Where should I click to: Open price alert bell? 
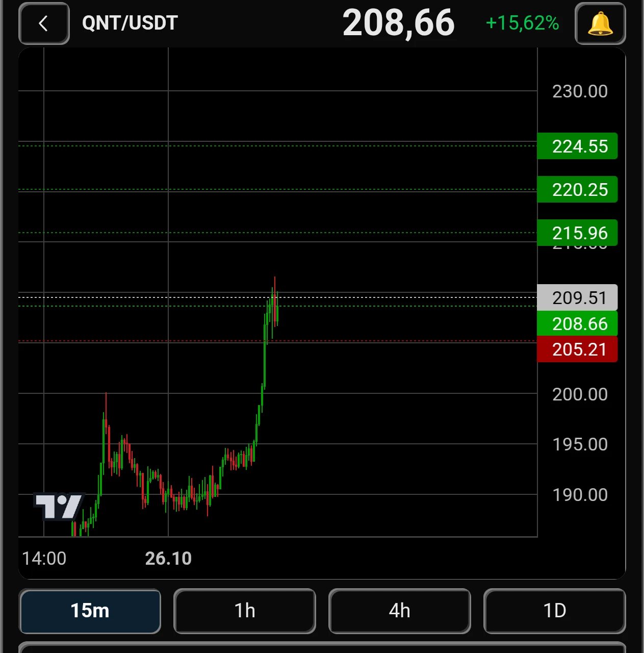(x=600, y=23)
